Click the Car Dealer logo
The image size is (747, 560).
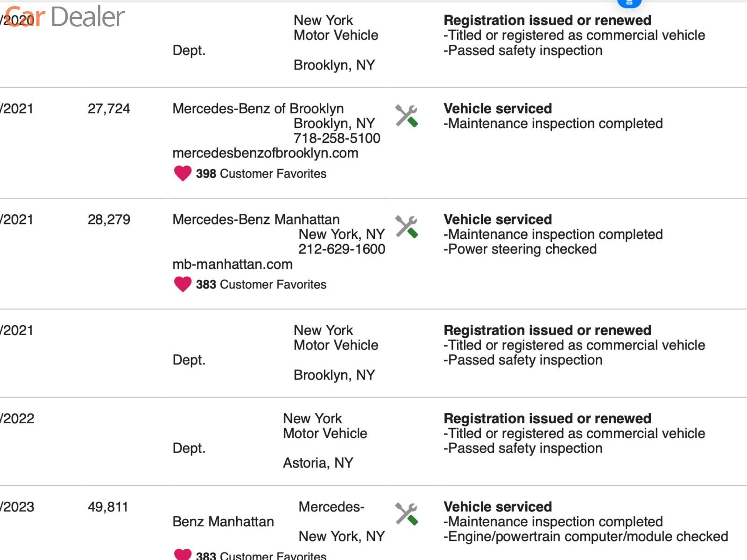click(65, 17)
